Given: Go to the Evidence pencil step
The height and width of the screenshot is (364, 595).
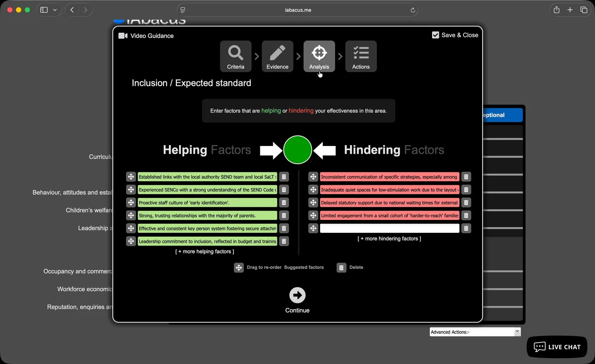Looking at the screenshot, I should (x=277, y=56).
